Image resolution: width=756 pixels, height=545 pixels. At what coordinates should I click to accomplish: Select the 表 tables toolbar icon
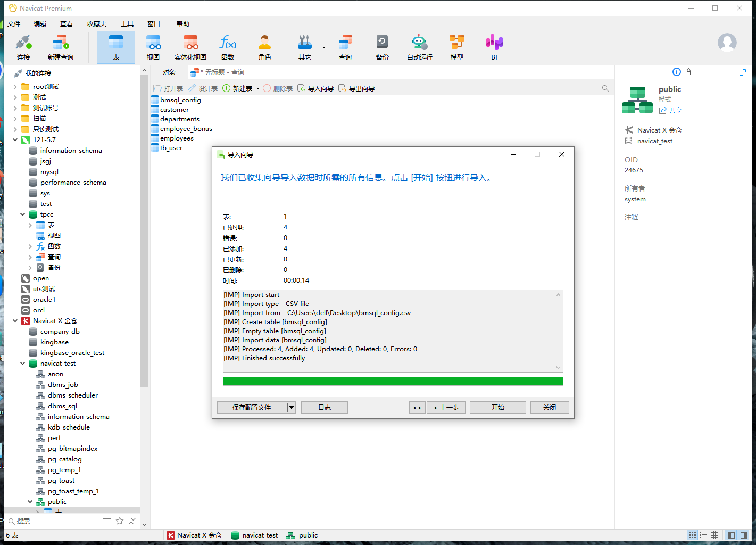pyautogui.click(x=116, y=48)
